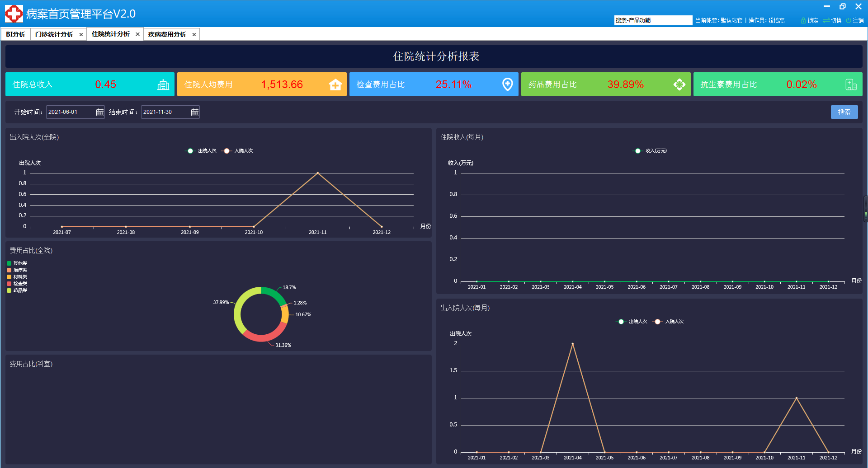868x468 pixels.
Task: Click the house icon on 住院人均费用 card
Action: (x=335, y=84)
